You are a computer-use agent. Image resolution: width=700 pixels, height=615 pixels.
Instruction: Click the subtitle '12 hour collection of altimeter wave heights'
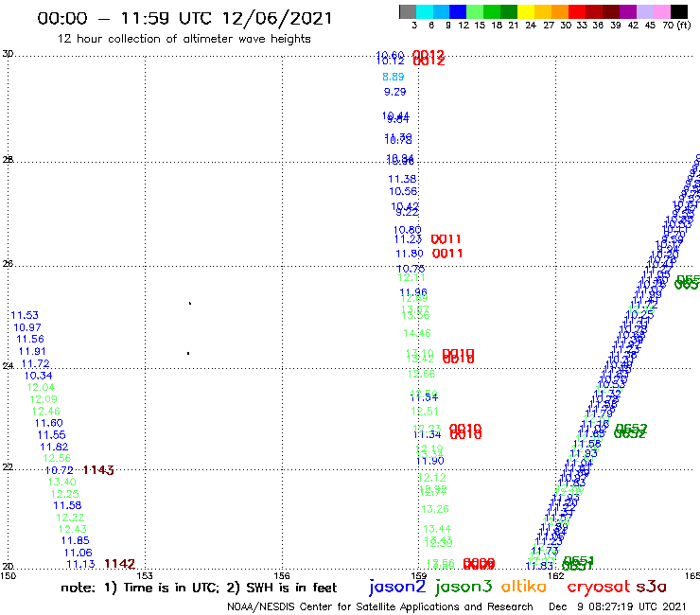[184, 39]
